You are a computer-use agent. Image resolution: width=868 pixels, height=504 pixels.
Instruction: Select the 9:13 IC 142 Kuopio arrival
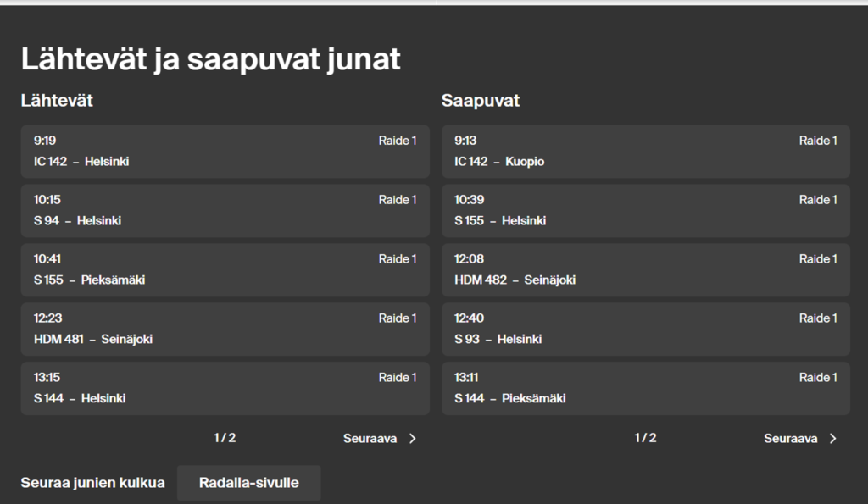pos(645,152)
